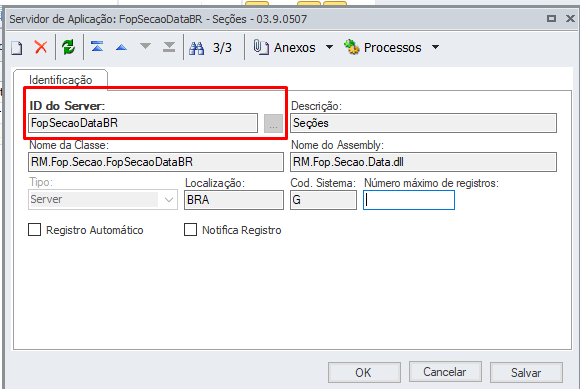Click the Processos gears icon
This screenshot has height=389, width=580.
(351, 47)
